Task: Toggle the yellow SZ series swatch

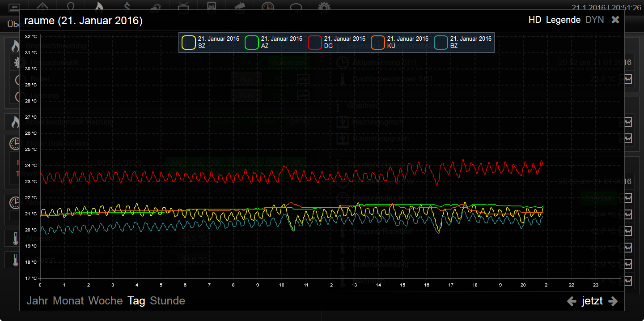Action: tap(189, 43)
